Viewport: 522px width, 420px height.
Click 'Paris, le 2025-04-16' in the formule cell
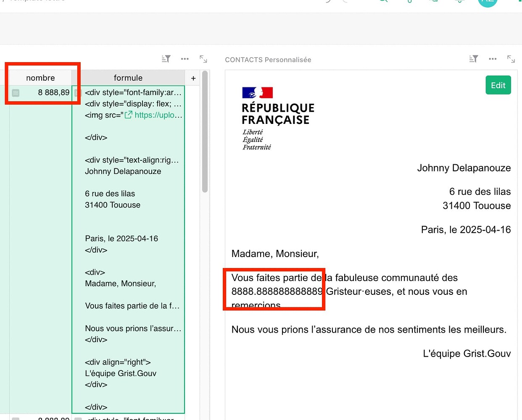click(121, 239)
